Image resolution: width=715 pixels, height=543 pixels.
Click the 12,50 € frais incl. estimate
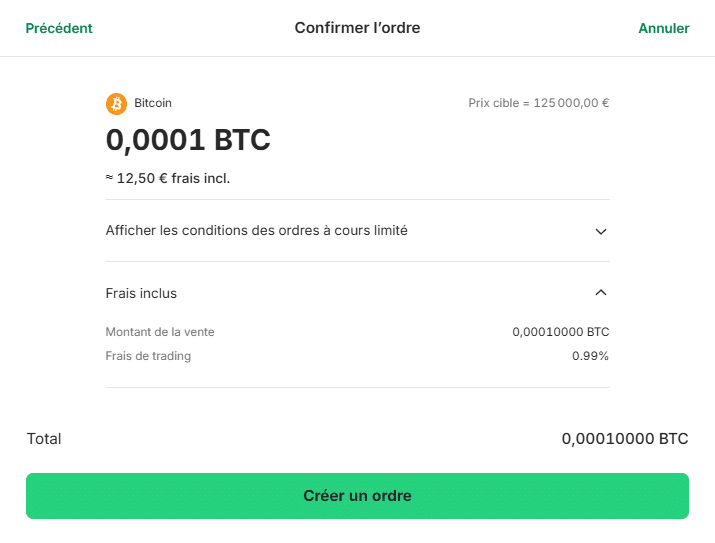pyautogui.click(x=173, y=178)
